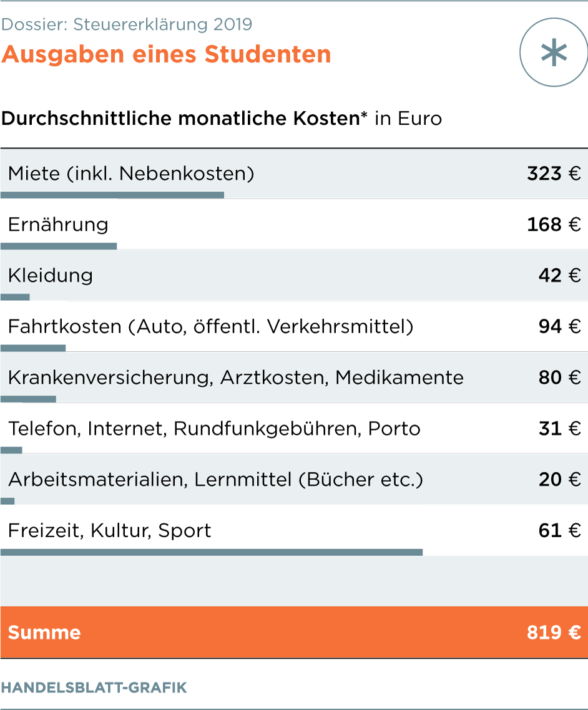The image size is (588, 710).
Task: Click the orange title 'Ausgaben eines Studenten'
Action: (x=166, y=54)
